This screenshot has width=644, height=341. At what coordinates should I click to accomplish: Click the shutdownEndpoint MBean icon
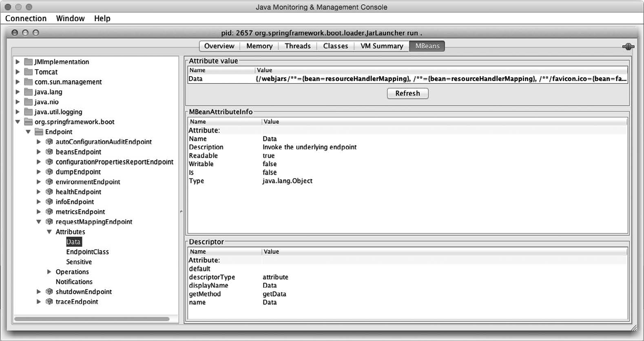[x=49, y=292]
